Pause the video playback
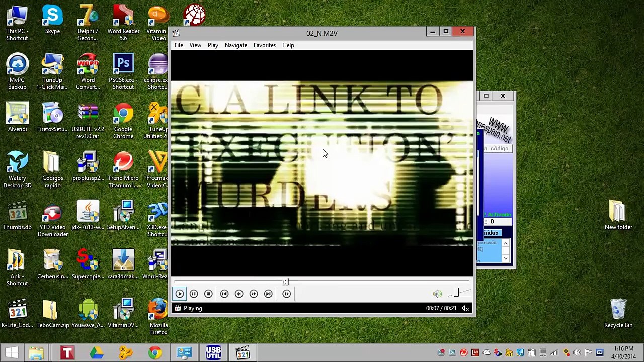 pyautogui.click(x=194, y=294)
